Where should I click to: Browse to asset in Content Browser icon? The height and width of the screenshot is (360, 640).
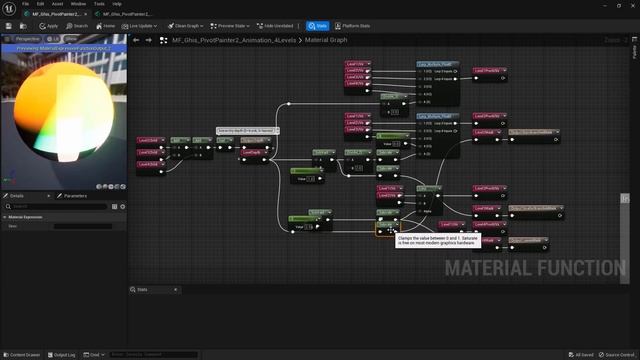[23, 26]
